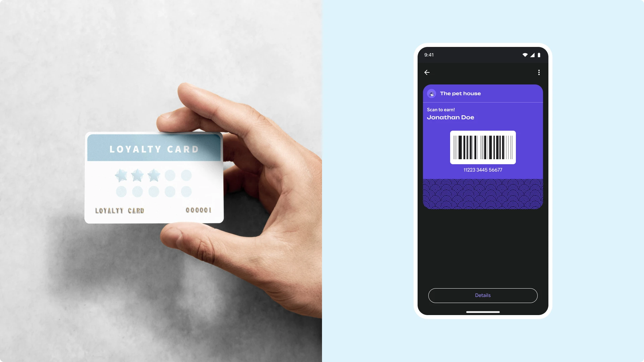
Task: Tap the loyalty card thumbnail on left
Action: 154,177
